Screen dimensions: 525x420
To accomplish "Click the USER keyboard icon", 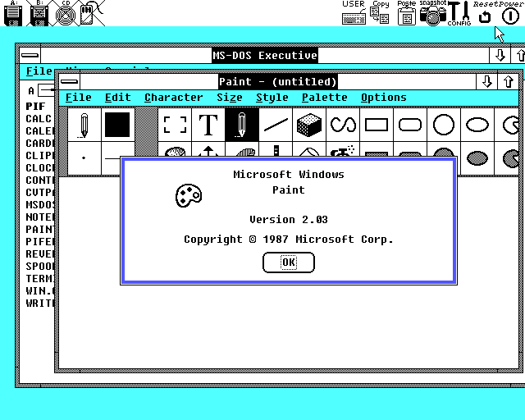I will [x=354, y=13].
